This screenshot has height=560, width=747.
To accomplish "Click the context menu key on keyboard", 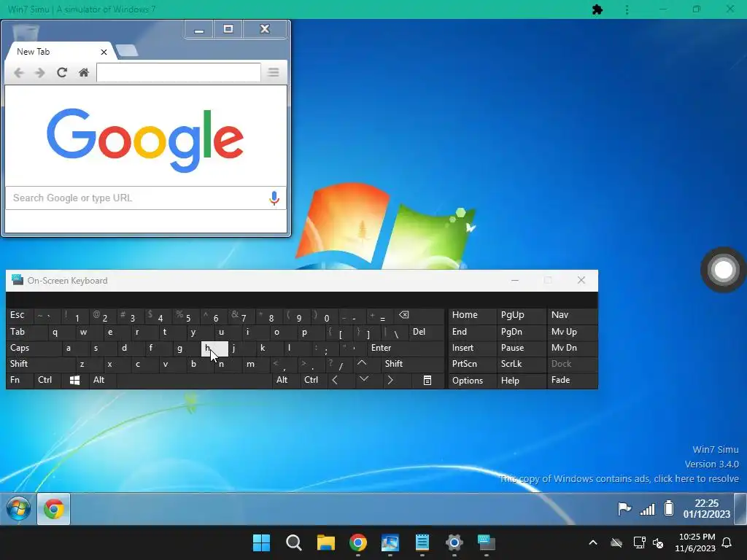I will (427, 380).
